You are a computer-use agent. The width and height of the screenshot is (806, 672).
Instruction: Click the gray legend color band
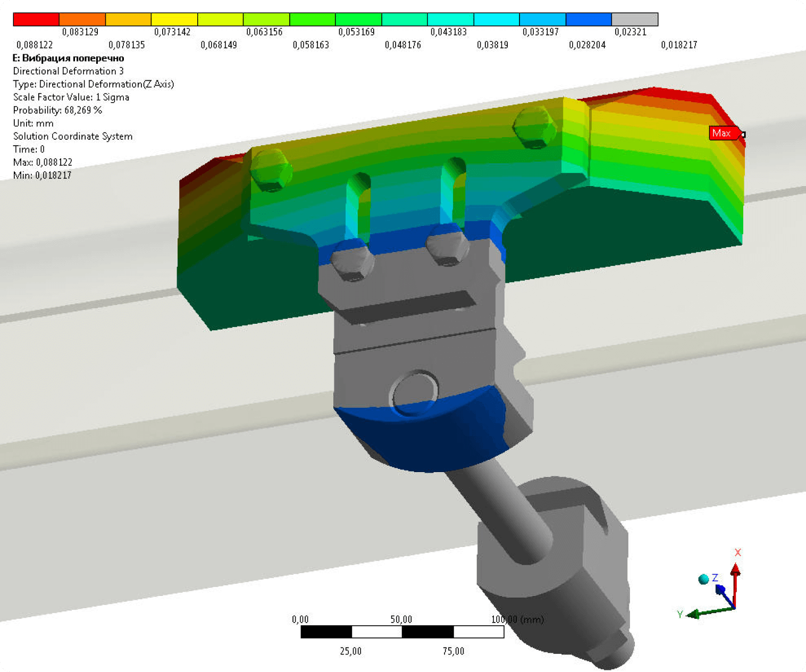point(635,20)
